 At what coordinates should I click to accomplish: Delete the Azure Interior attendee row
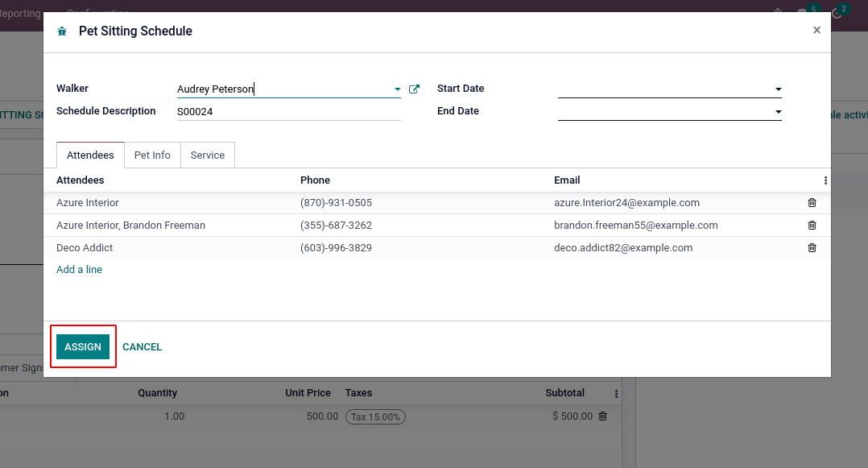pos(812,203)
